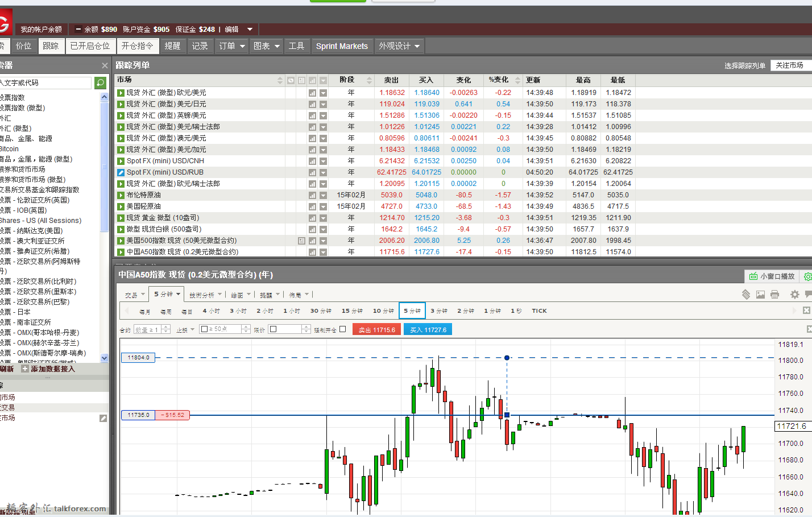Expand the 图表 dropdown menu
812x517 pixels.
[x=267, y=46]
